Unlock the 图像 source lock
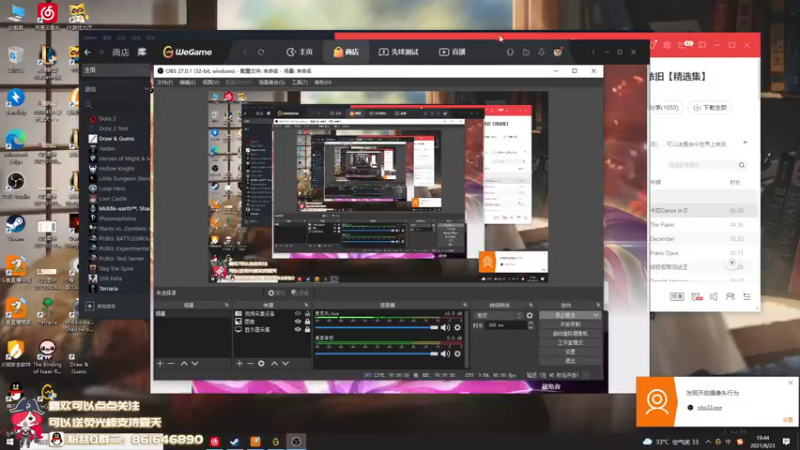Image resolution: width=800 pixels, height=450 pixels. tap(307, 321)
